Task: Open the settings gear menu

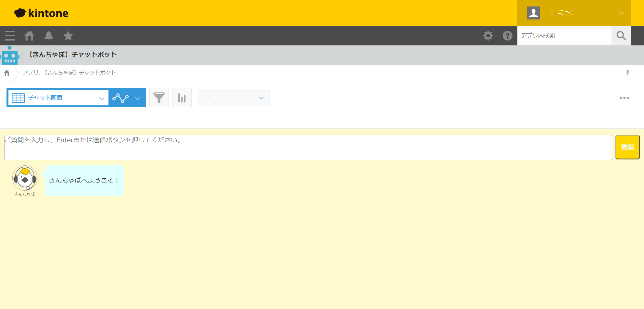Action: [488, 36]
